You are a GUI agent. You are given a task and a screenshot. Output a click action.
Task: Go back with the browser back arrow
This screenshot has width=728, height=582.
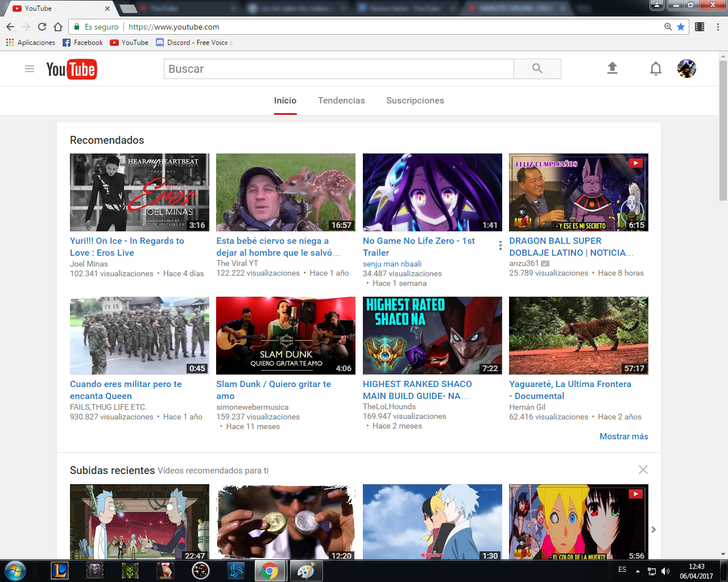(10, 27)
